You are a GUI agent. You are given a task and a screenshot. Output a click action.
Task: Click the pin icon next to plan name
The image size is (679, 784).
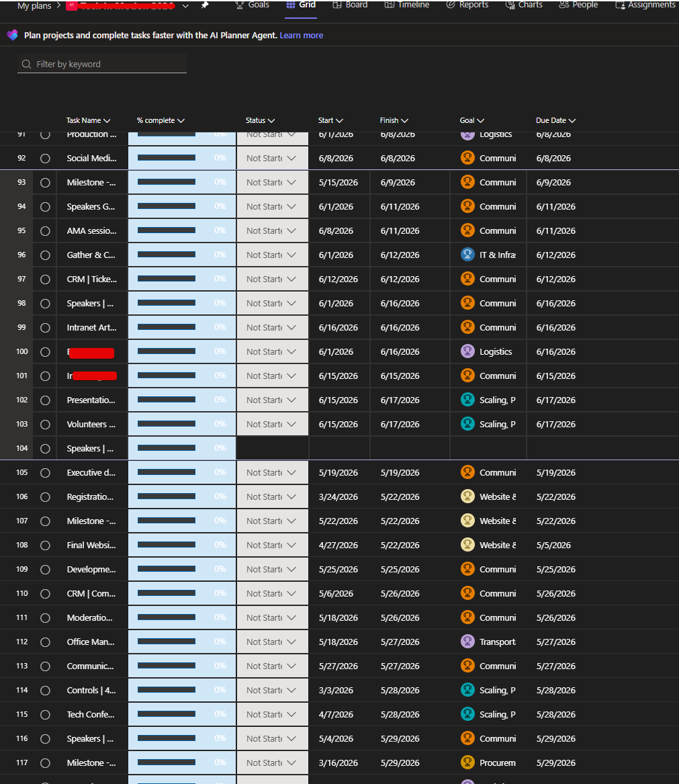click(x=205, y=5)
